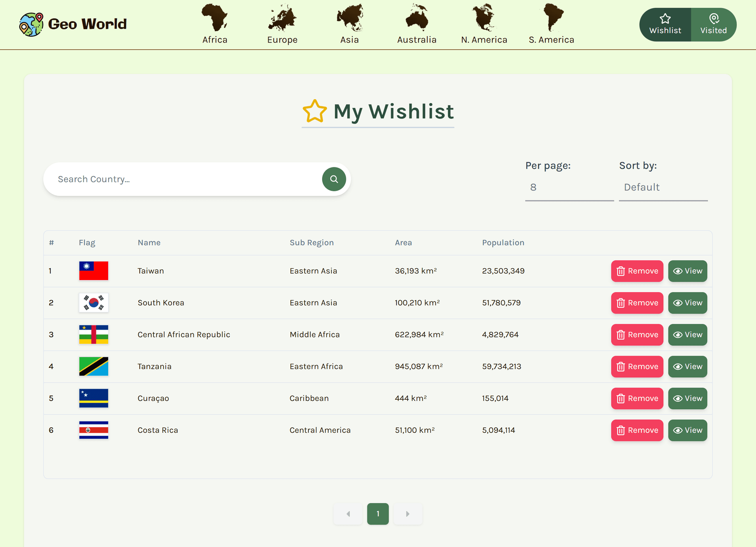Open the Per page dropdown showing 8
756x547 pixels.
tap(569, 187)
